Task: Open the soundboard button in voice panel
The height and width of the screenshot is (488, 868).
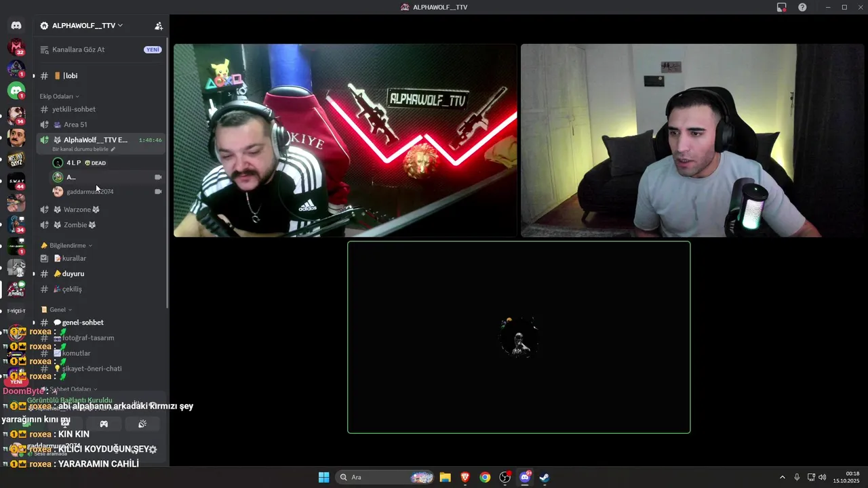Action: coord(142,424)
